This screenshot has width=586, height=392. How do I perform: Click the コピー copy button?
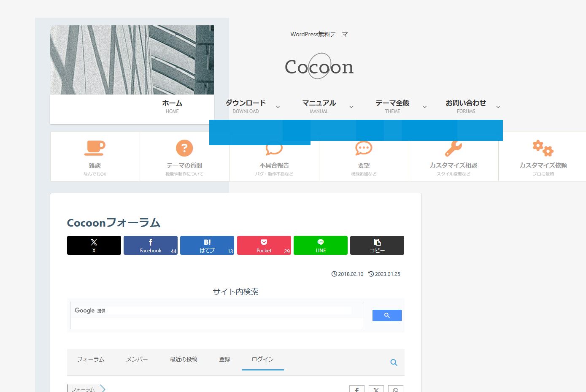click(377, 245)
